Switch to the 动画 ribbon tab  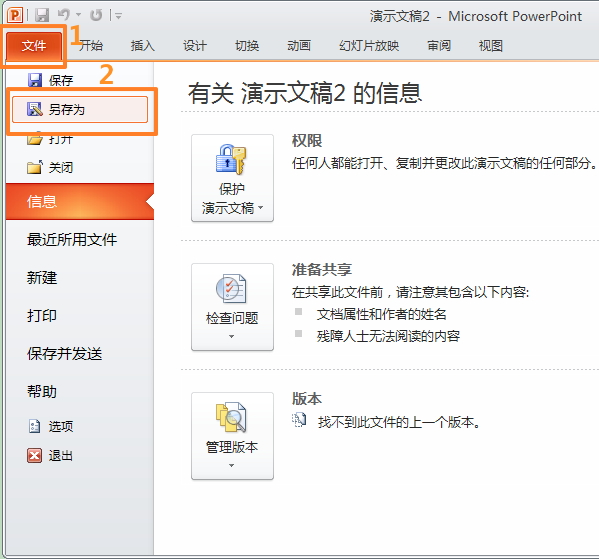tap(299, 46)
